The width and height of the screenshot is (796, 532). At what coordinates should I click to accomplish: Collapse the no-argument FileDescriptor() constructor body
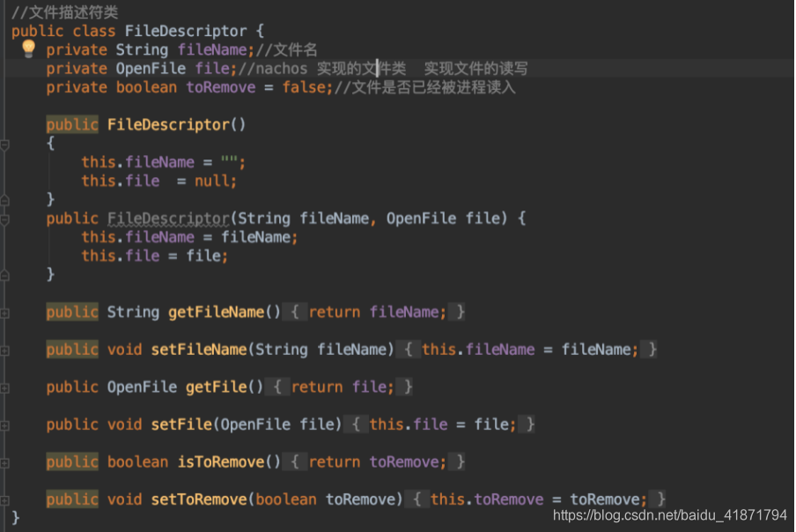tap(4, 145)
